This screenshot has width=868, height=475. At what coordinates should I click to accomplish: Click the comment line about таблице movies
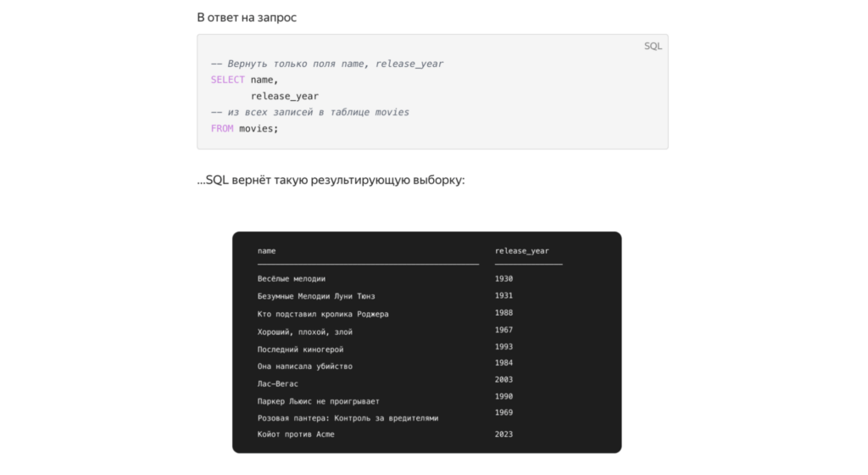coord(310,112)
